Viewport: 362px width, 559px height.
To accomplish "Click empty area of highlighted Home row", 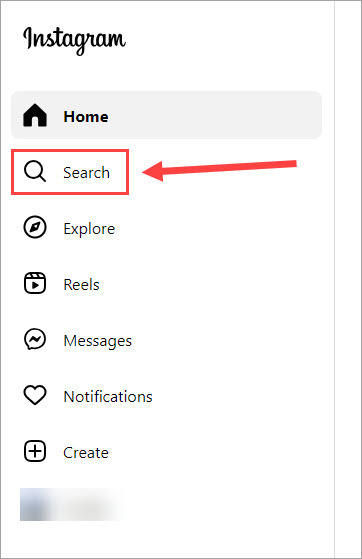I will coord(214,116).
